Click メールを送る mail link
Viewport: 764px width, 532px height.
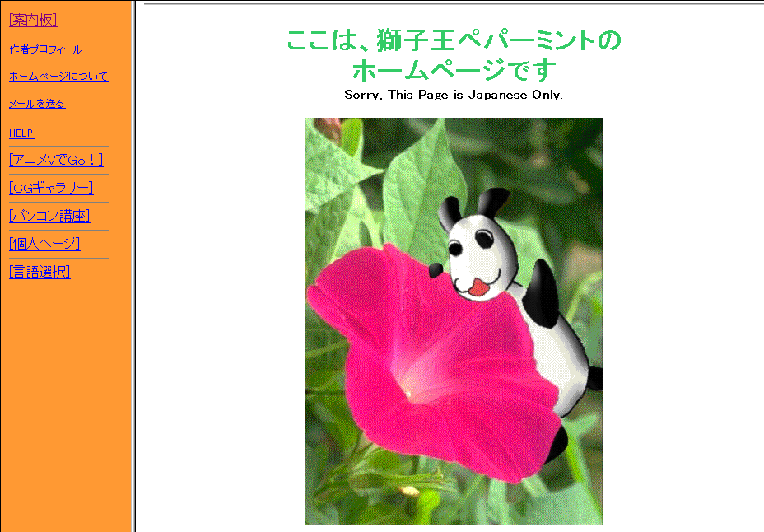point(37,103)
